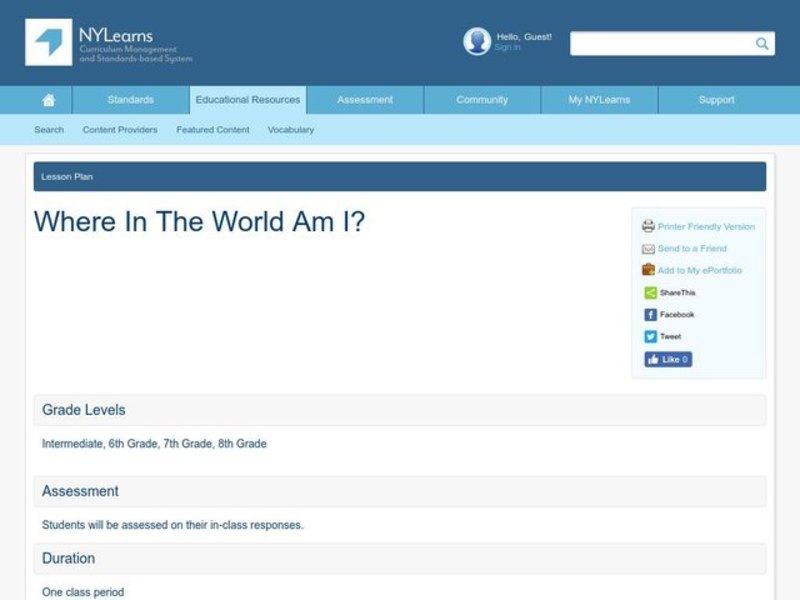Open the Community section

click(x=481, y=99)
